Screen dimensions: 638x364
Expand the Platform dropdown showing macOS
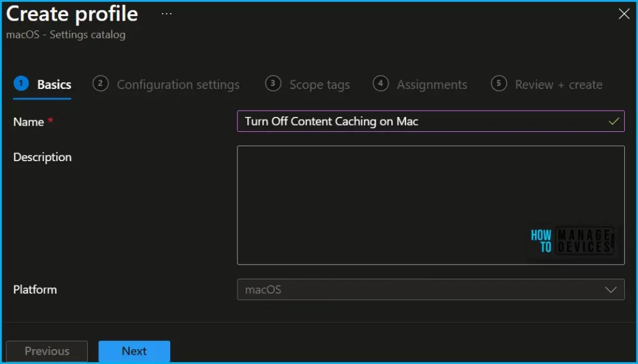coord(431,290)
